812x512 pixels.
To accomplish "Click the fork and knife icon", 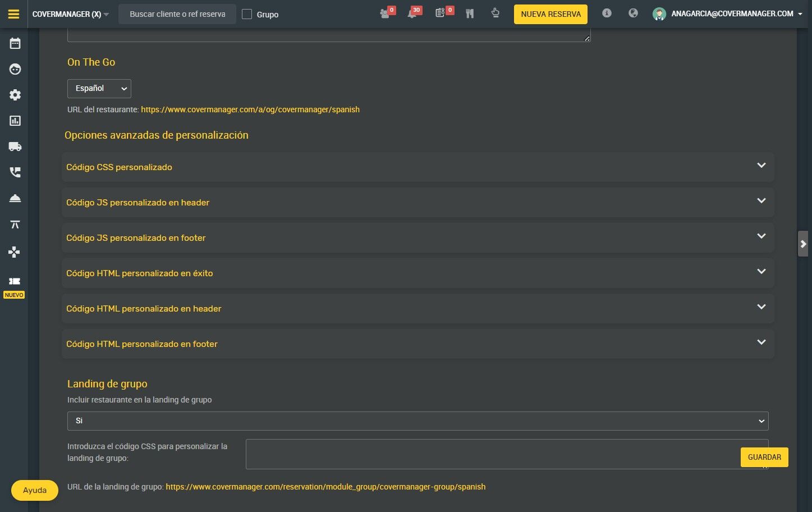I will point(470,13).
